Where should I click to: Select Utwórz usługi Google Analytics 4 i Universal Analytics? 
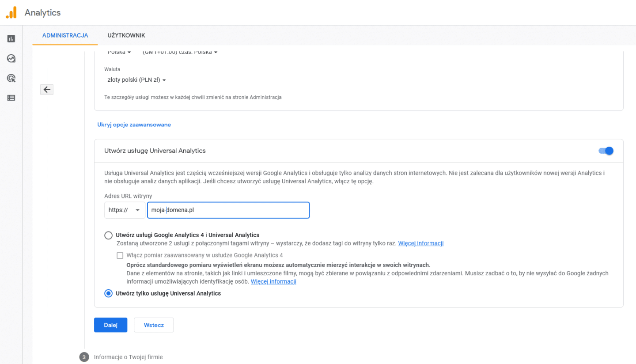coord(108,235)
